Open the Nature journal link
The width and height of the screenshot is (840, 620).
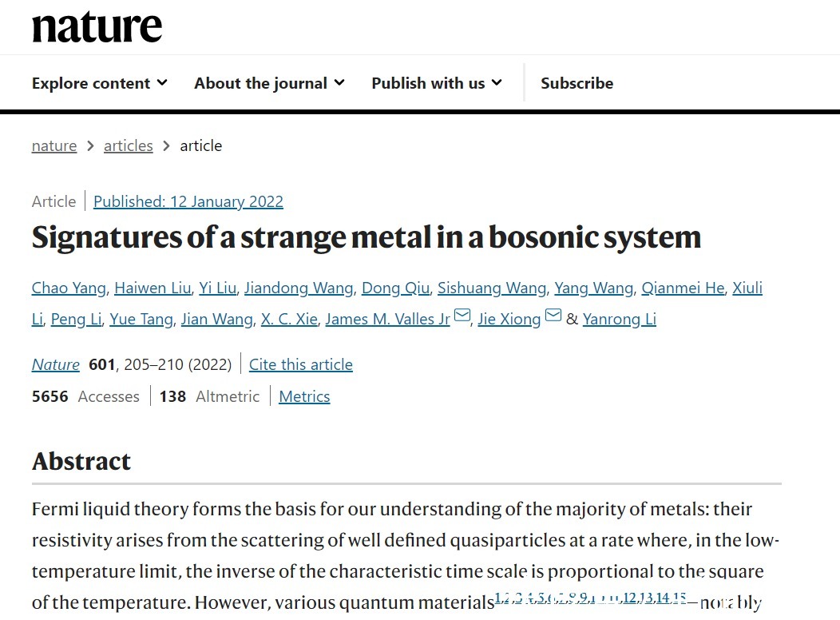pos(56,364)
